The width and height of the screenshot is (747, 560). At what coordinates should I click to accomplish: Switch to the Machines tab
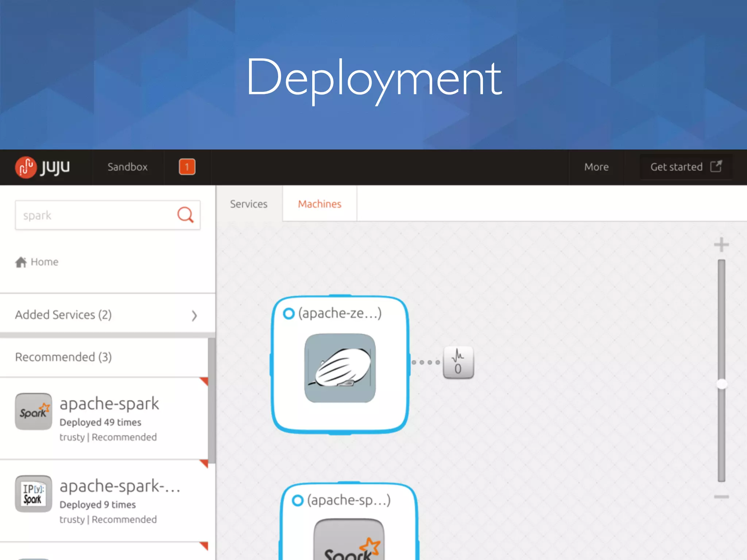(320, 204)
